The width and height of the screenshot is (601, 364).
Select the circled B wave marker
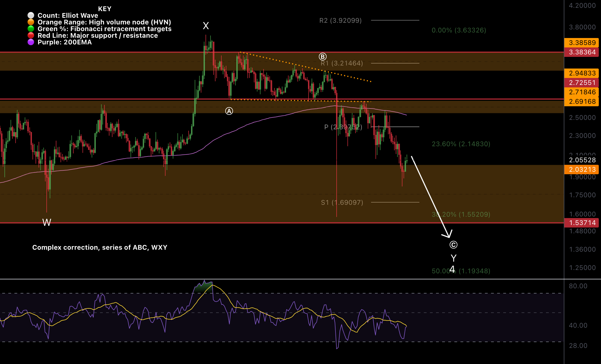click(322, 57)
